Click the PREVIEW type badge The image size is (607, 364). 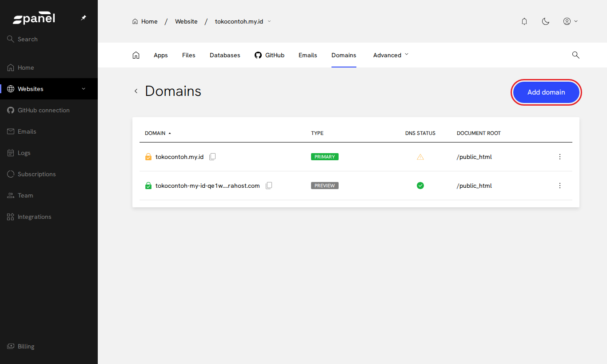coord(325,186)
